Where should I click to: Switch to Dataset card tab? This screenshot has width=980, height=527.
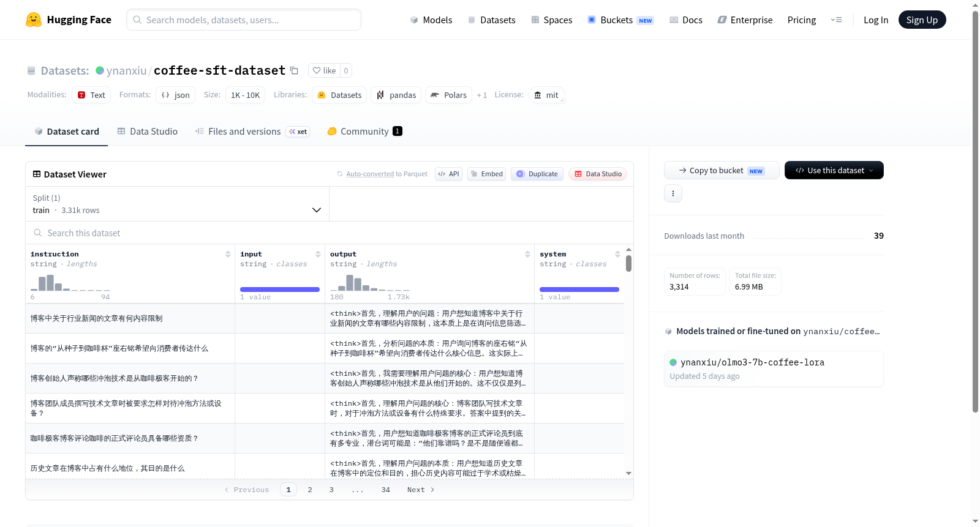(x=66, y=131)
